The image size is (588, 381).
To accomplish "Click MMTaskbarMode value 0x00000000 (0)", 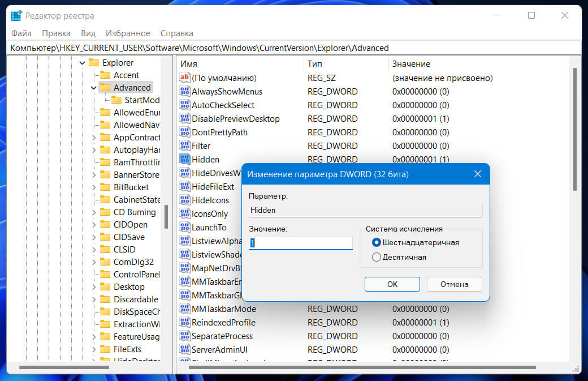I will click(421, 309).
